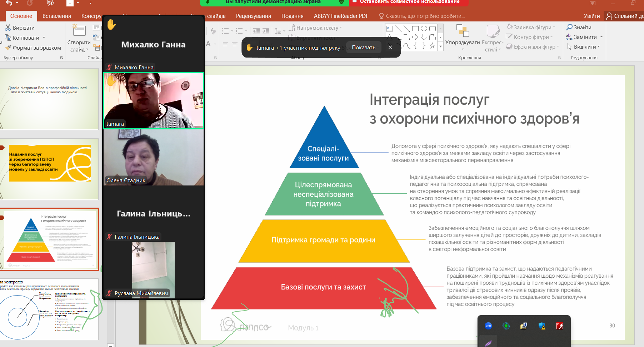Switch to the Вставлення ribbon tab

coord(56,16)
